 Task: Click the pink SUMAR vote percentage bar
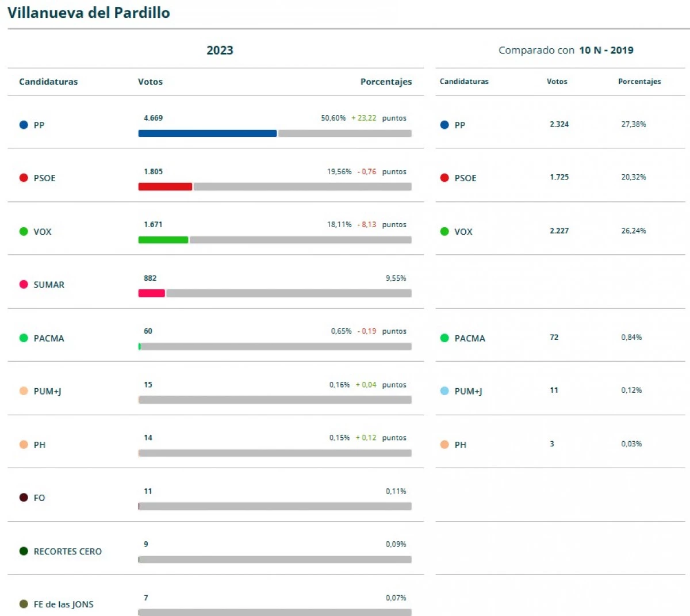(152, 293)
